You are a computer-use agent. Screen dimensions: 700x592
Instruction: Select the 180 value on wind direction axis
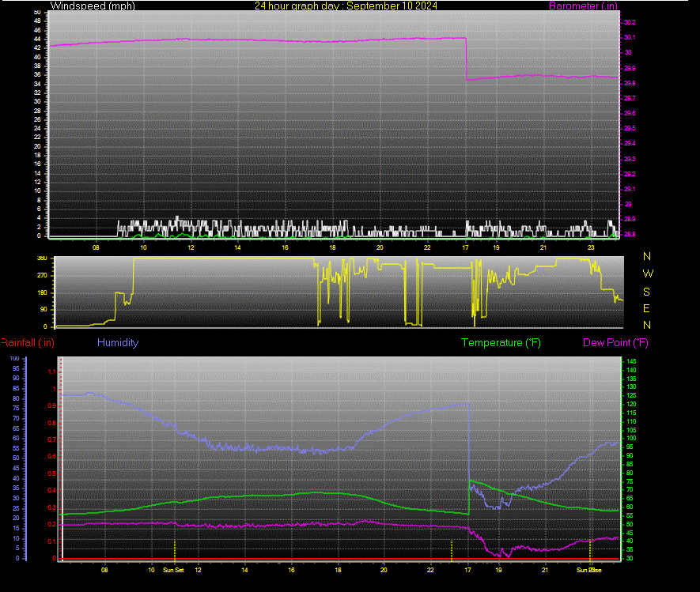[42, 292]
